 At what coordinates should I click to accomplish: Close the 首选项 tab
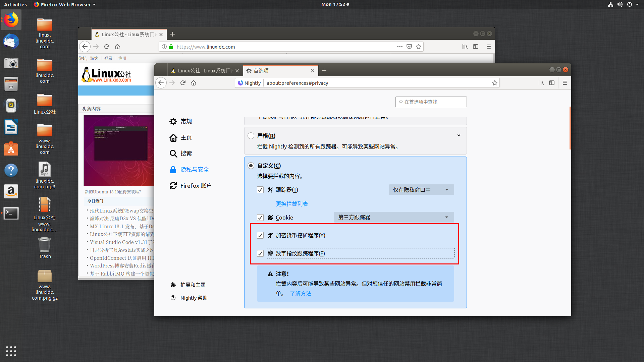(313, 71)
